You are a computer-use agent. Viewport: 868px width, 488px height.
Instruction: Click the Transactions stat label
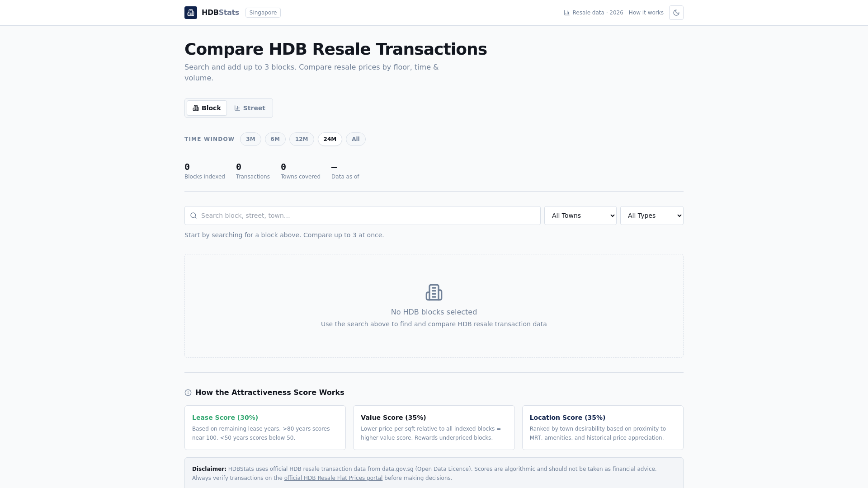(253, 177)
